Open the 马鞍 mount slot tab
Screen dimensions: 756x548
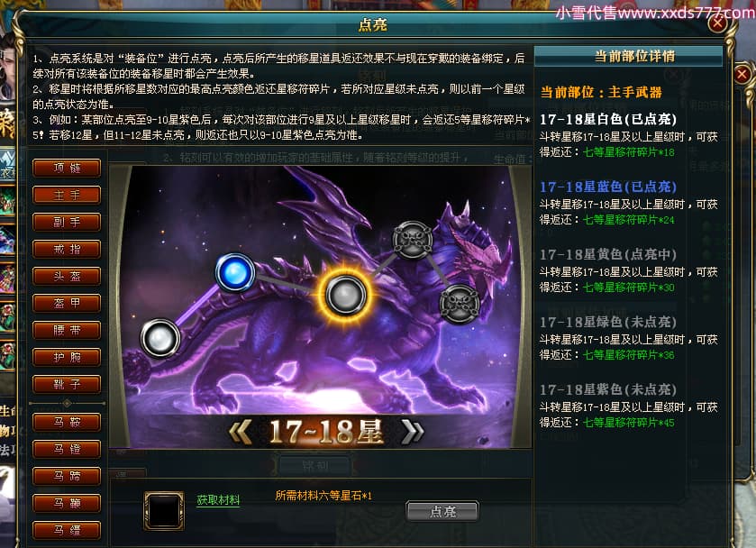(x=67, y=422)
